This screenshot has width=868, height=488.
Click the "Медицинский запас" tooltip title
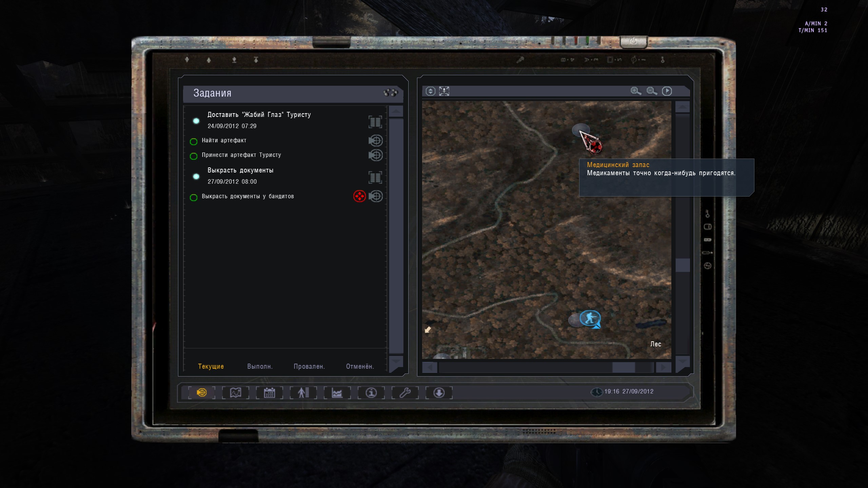(618, 165)
